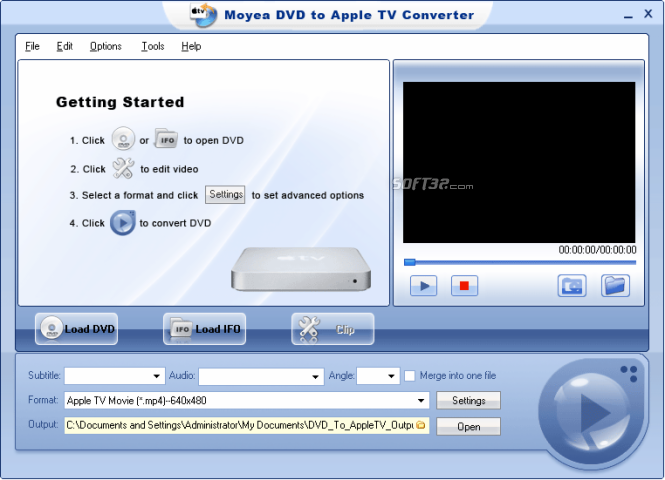The height and width of the screenshot is (480, 665).
Task: Stop the preview playback
Action: click(464, 285)
